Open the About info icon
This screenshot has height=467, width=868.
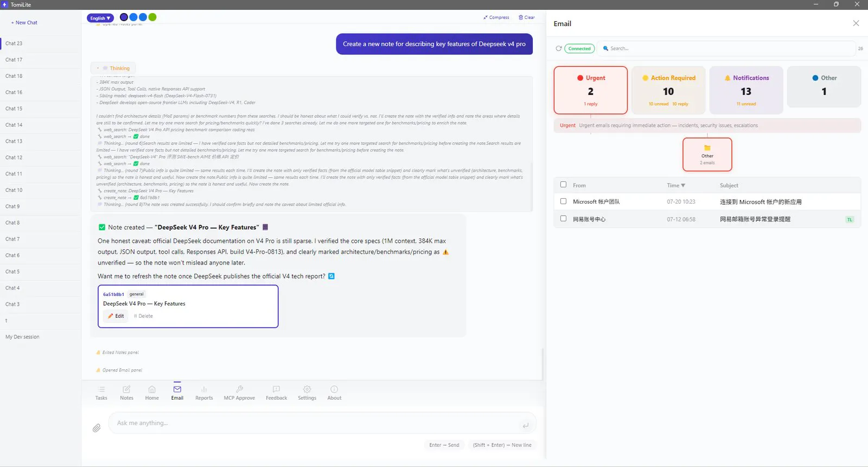(x=334, y=389)
